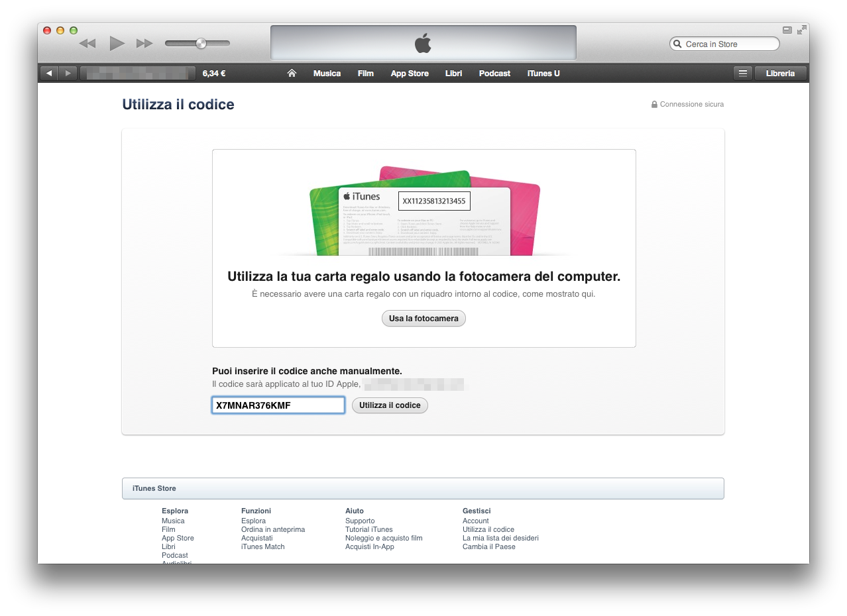
Task: Open the Musica store tab
Action: (x=327, y=74)
